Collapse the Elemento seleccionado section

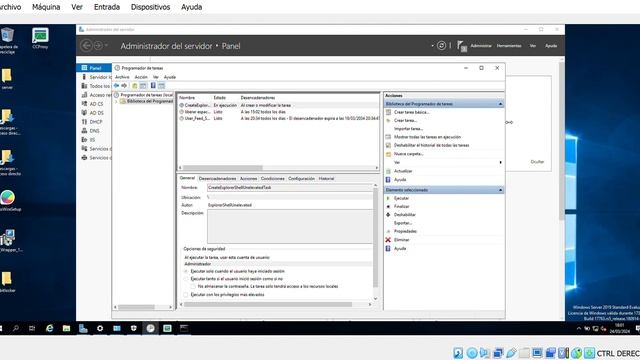[500, 190]
